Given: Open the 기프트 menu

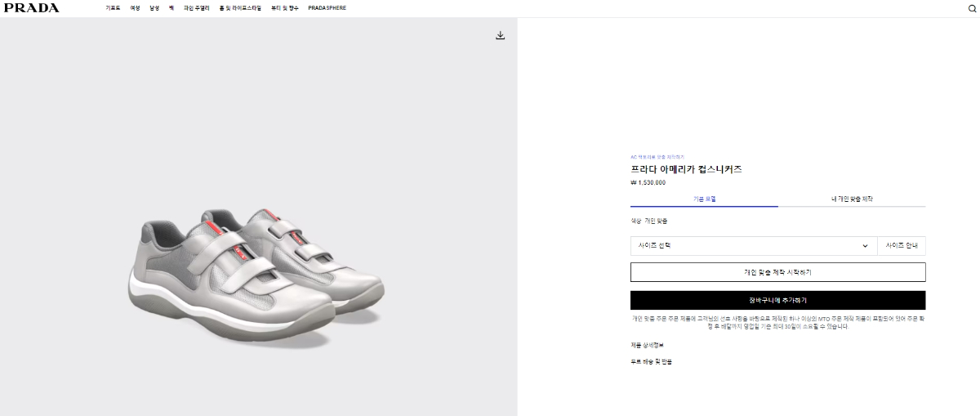Looking at the screenshot, I should pyautogui.click(x=113, y=8).
